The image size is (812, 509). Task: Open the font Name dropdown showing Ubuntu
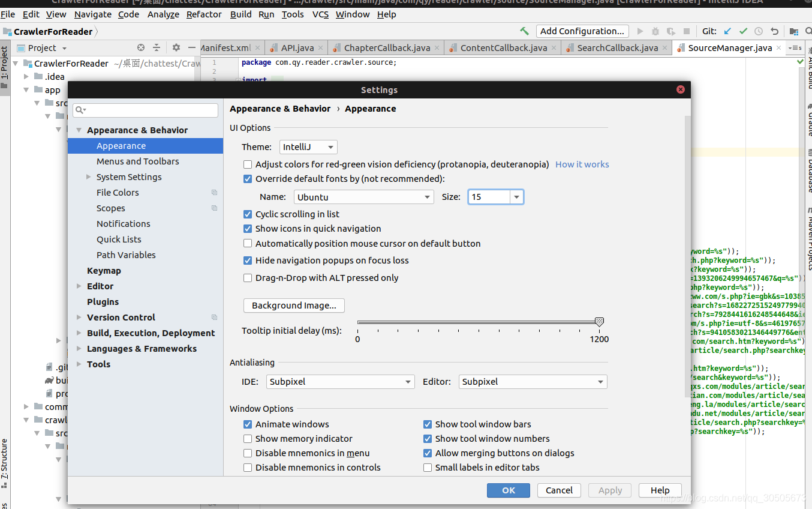pyautogui.click(x=364, y=197)
